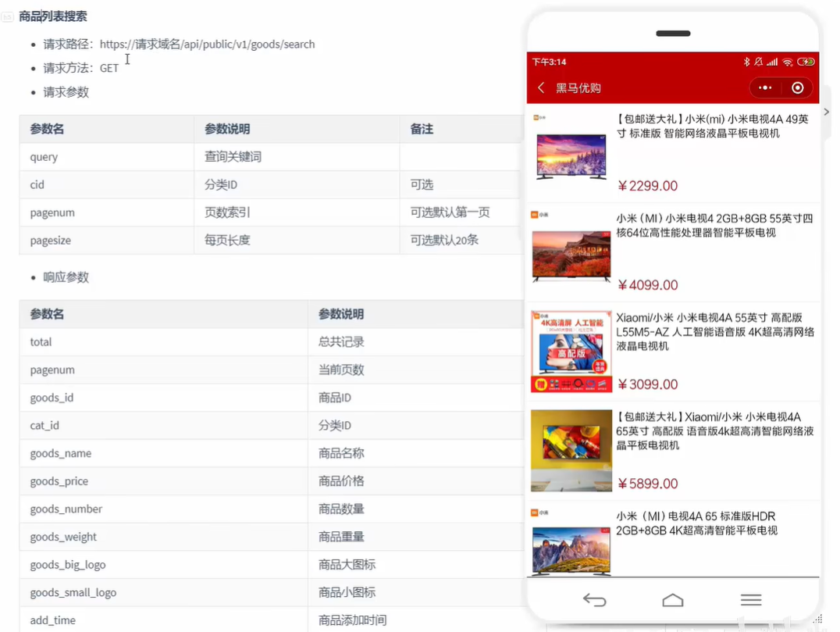Click the cellular signal bars icon
Viewport: 840px width, 632px height.
[x=772, y=62]
